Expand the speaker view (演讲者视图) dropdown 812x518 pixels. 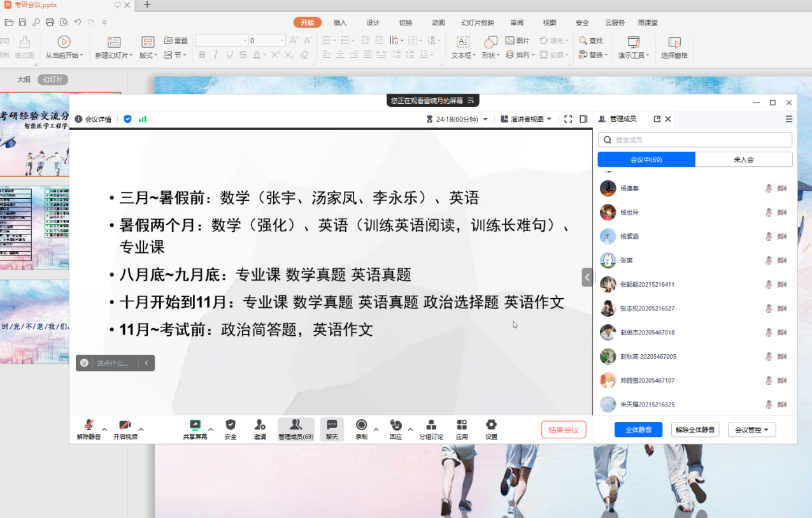click(549, 119)
